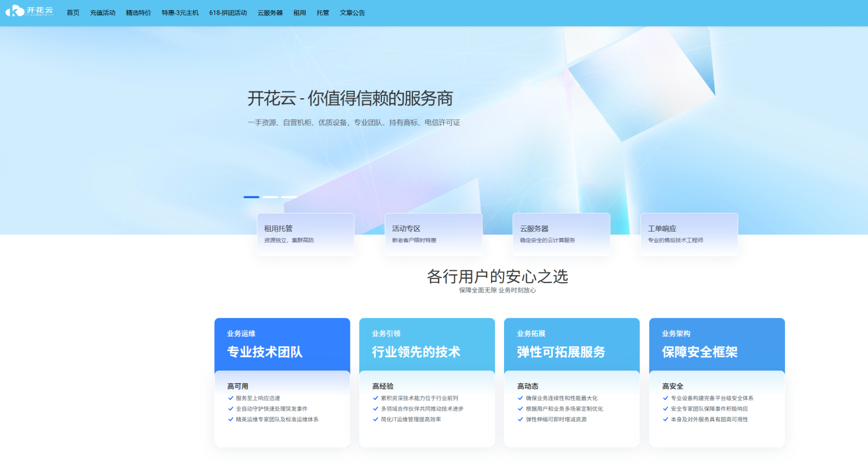Screen dimensions: 868x467
Task: Click the 高经验 heading
Action: (x=383, y=386)
